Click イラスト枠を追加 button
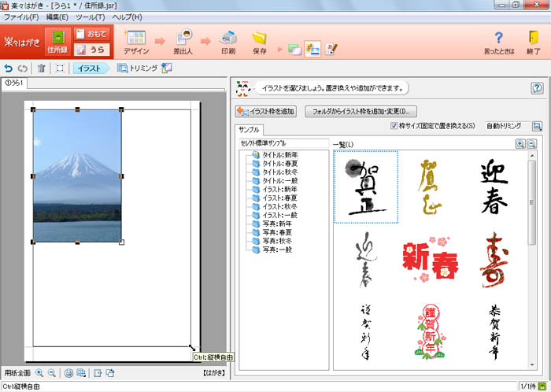 [x=267, y=112]
